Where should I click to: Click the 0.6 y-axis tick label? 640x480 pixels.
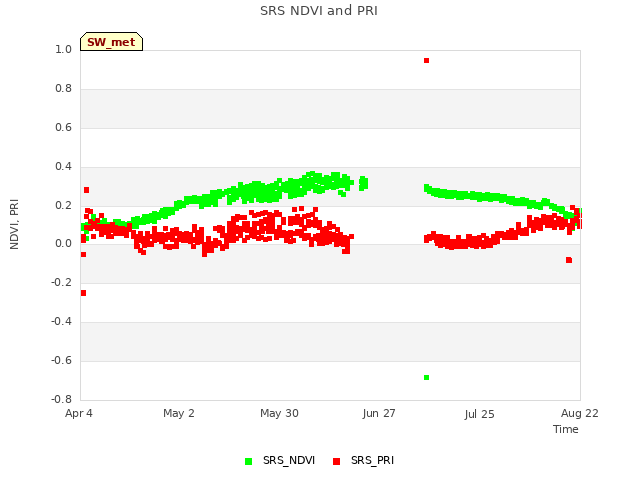click(x=63, y=128)
